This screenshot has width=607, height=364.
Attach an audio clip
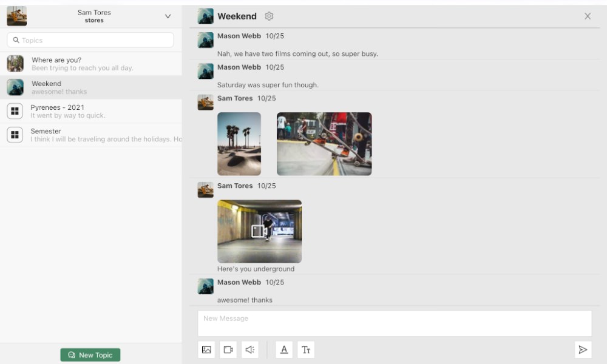click(249, 349)
